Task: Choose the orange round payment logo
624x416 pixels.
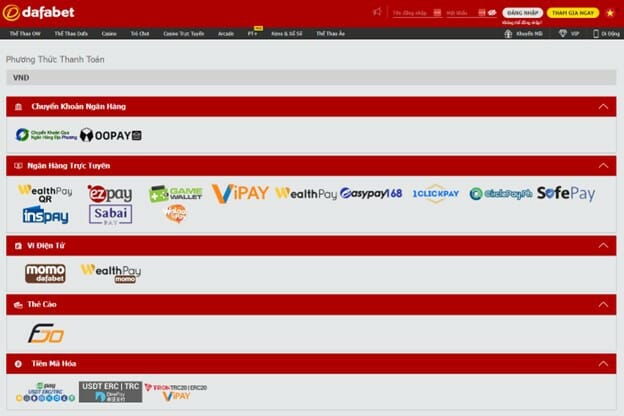Action: click(176, 214)
